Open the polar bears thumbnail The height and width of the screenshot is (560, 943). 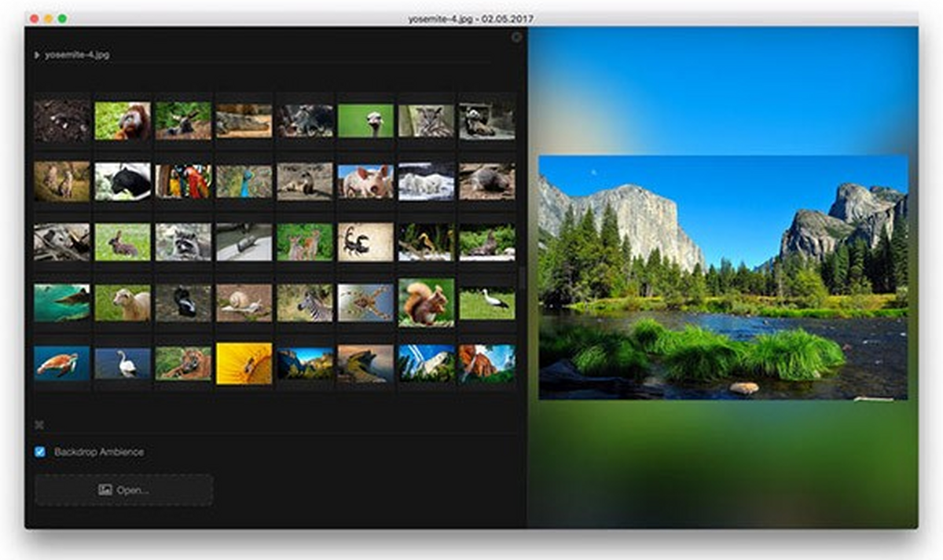coord(426,181)
